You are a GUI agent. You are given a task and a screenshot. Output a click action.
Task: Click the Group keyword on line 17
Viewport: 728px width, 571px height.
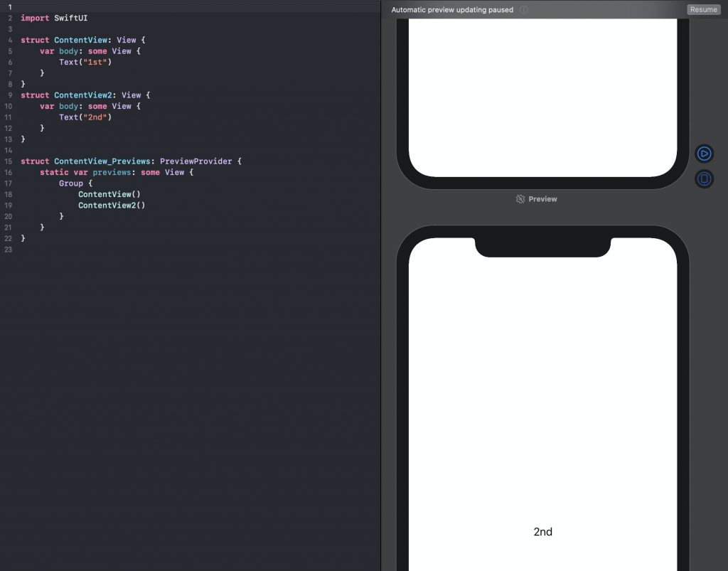(x=70, y=183)
